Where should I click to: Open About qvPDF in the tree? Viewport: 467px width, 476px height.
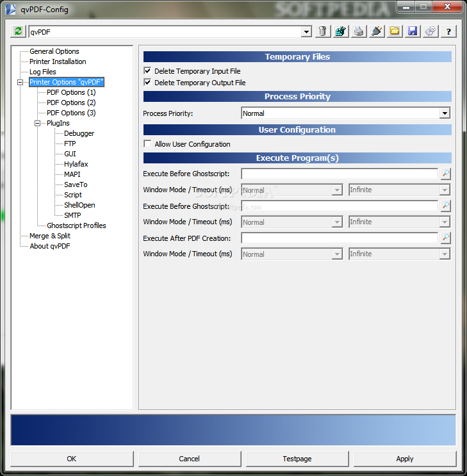50,246
